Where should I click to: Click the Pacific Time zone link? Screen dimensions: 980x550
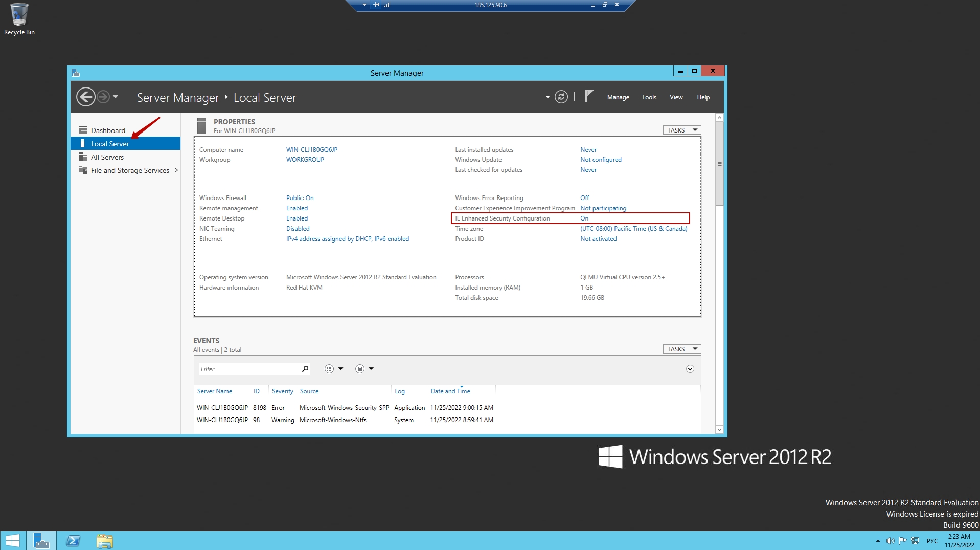pyautogui.click(x=634, y=229)
